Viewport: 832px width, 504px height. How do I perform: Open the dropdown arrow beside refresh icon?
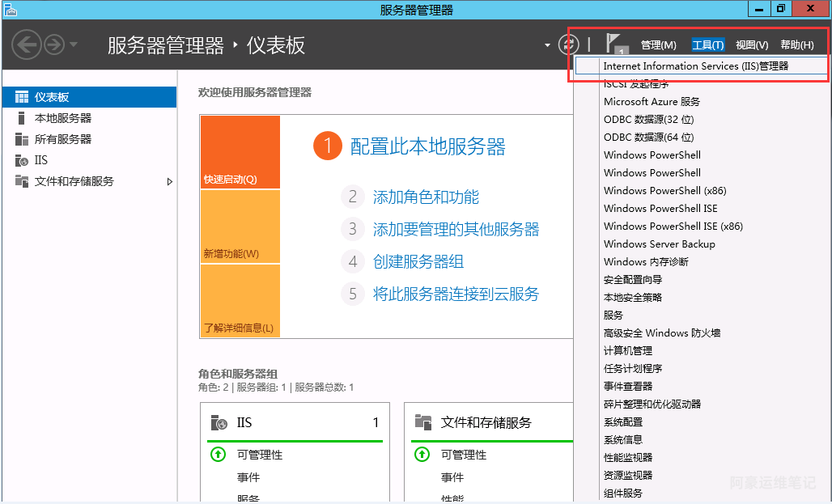click(547, 45)
